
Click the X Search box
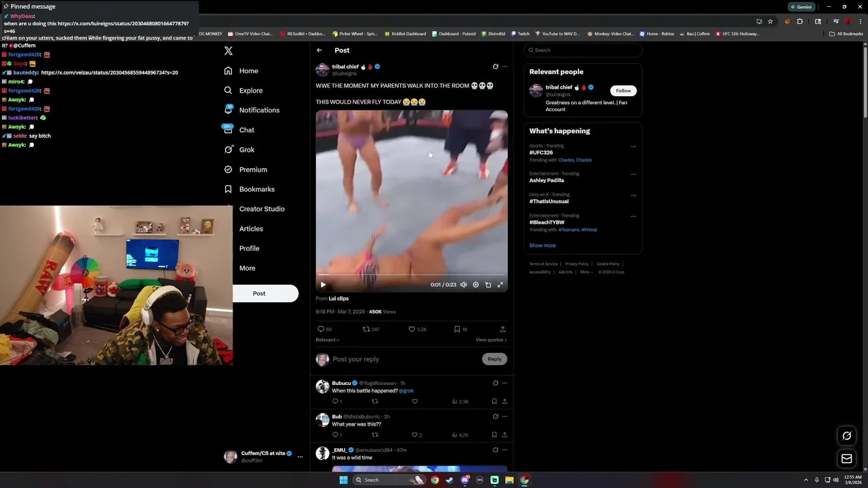coord(583,50)
